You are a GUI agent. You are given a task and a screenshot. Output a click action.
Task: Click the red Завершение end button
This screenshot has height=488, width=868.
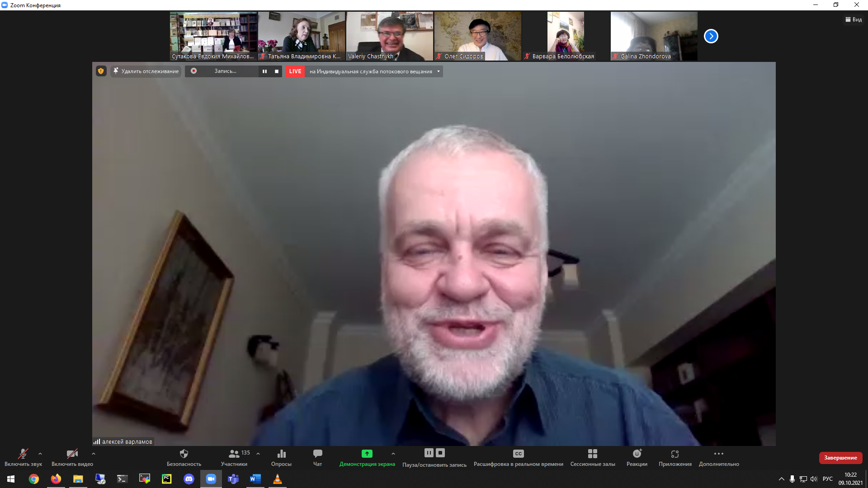840,458
